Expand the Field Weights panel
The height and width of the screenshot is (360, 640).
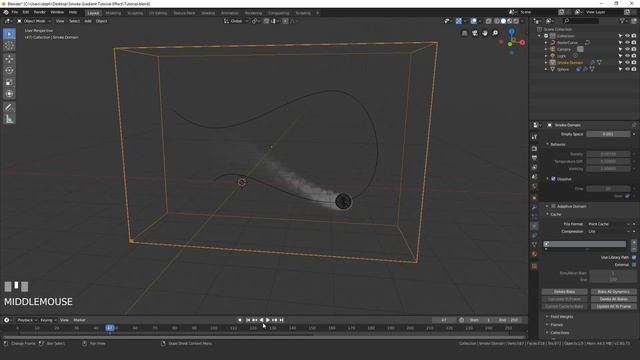561,317
